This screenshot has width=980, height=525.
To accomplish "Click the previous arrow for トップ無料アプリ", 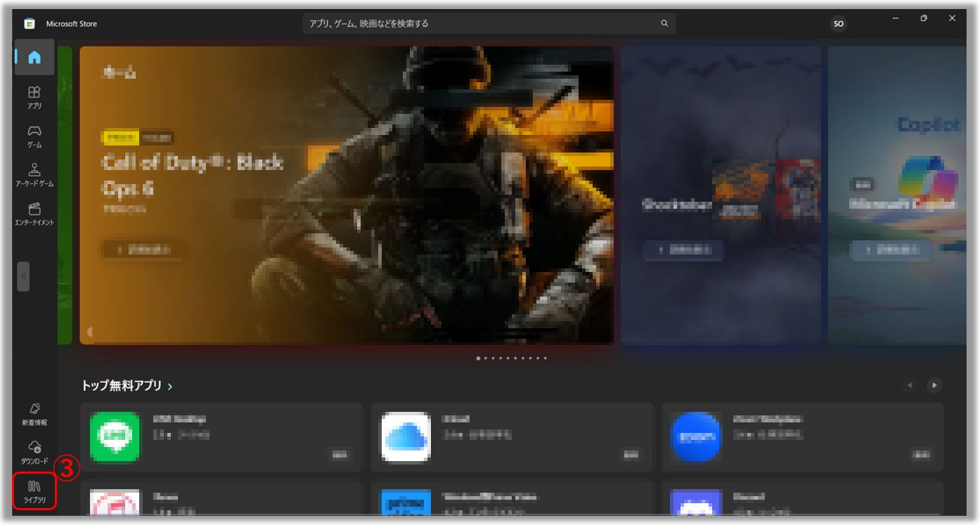I will [x=910, y=385].
